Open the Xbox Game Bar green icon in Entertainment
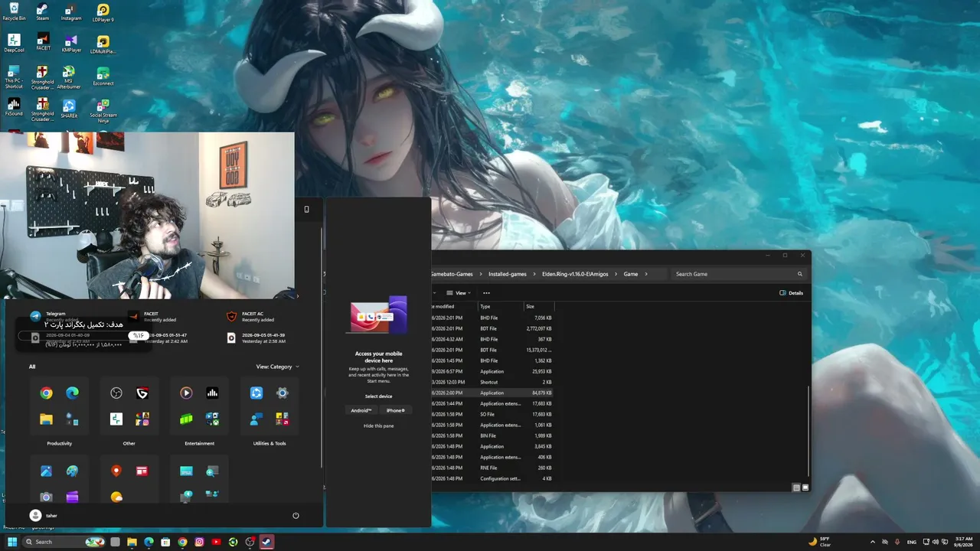 pyautogui.click(x=186, y=419)
